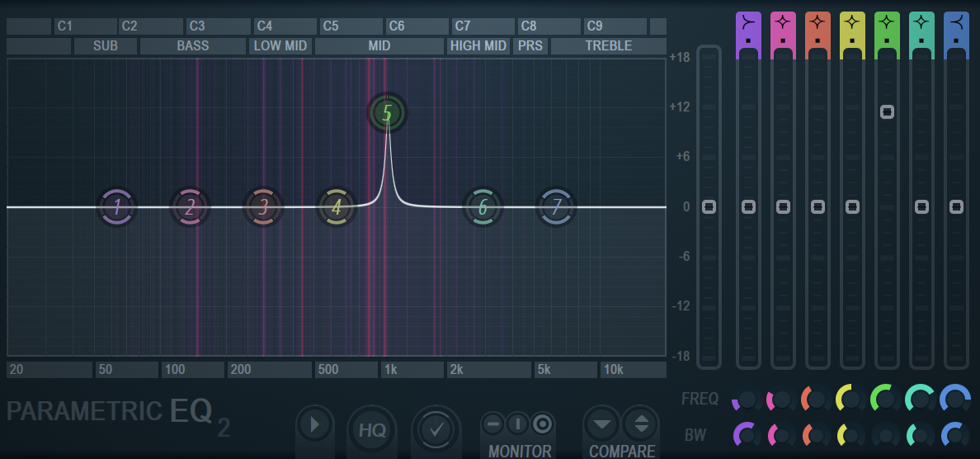Change orange band 3 filter type icon
This screenshot has width=980, height=459.
click(x=817, y=22)
